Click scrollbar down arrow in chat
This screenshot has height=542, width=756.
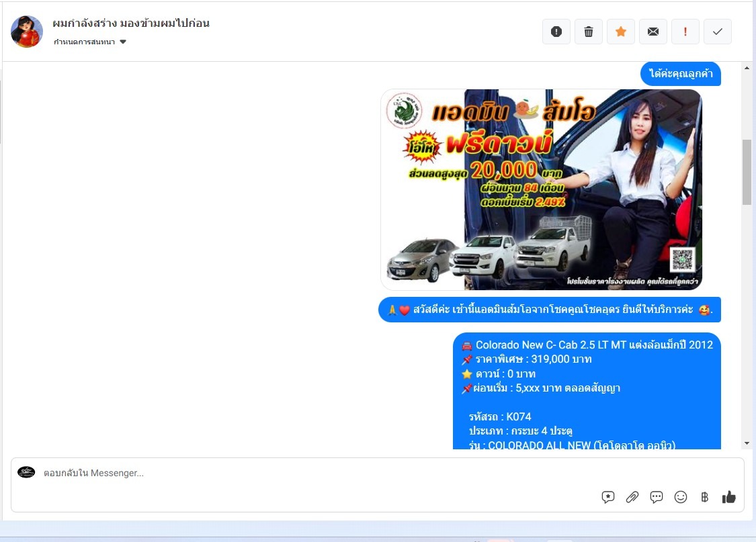coord(747,443)
